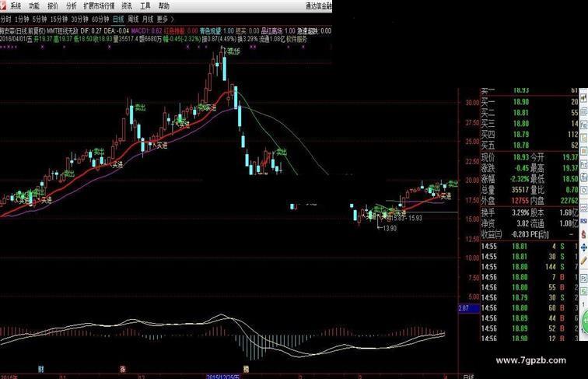
Task: Click the 财 marker on the time axis
Action: pos(40,369)
